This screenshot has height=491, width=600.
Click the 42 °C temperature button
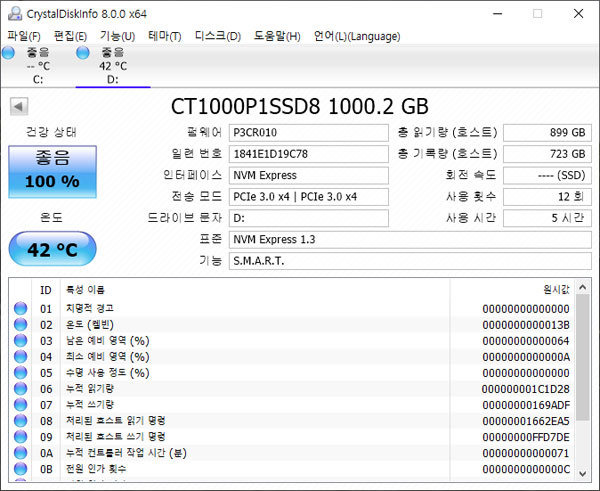pos(52,249)
